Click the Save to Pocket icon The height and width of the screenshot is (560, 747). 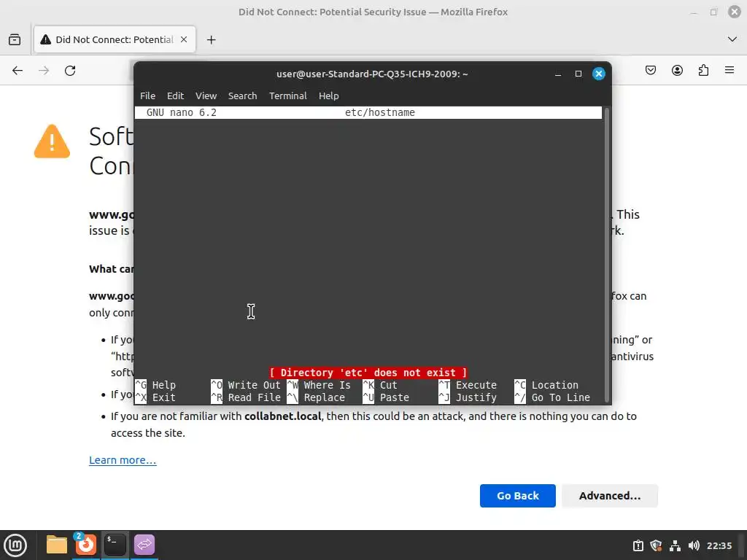pyautogui.click(x=651, y=71)
